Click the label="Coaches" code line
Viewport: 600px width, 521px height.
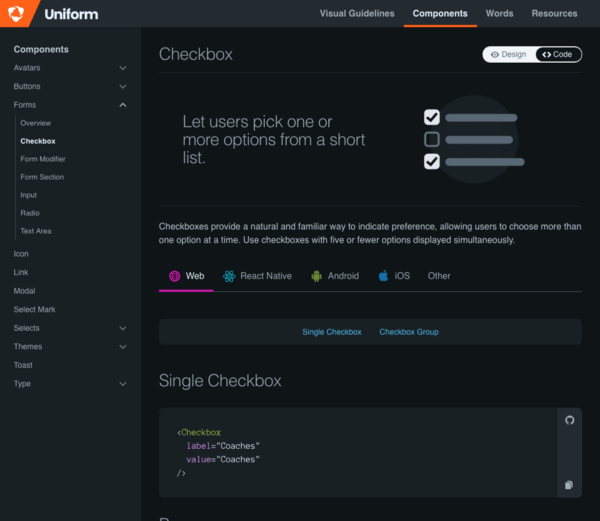223,446
